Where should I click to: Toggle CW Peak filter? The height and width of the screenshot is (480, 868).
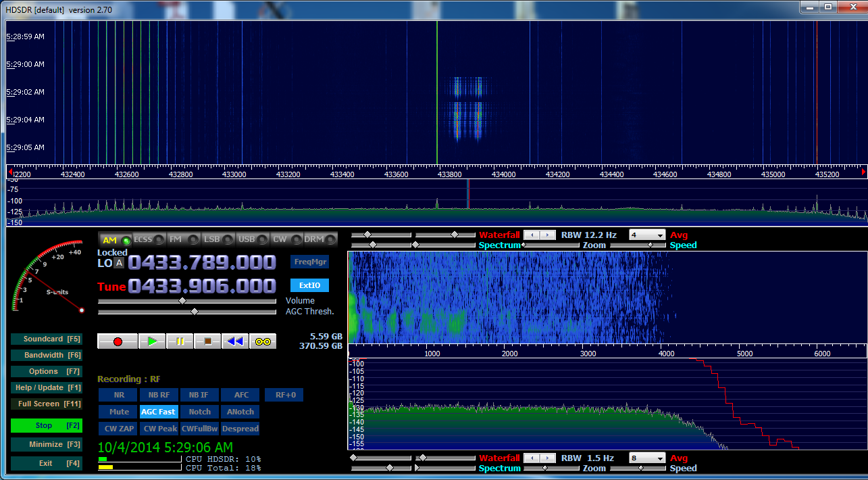pyautogui.click(x=159, y=429)
